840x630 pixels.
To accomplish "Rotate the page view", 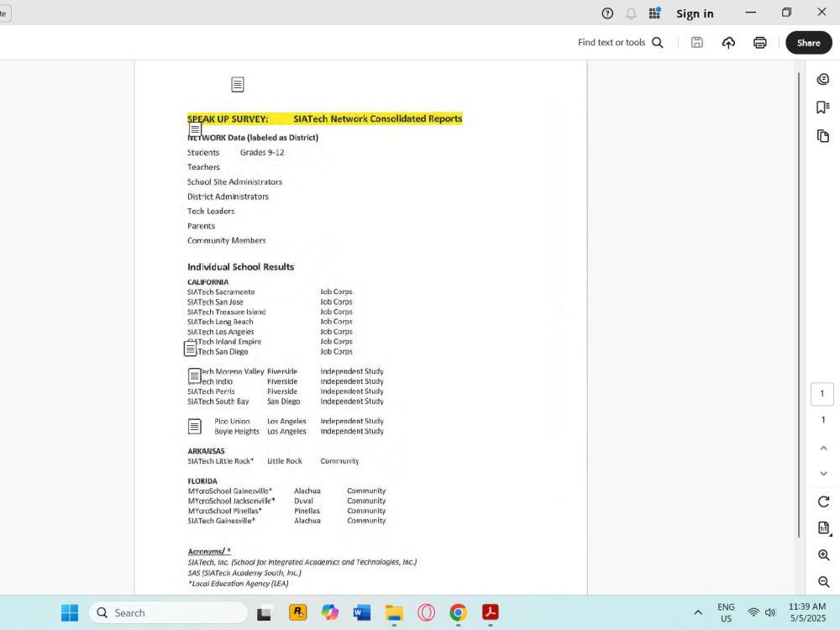I will tap(823, 501).
